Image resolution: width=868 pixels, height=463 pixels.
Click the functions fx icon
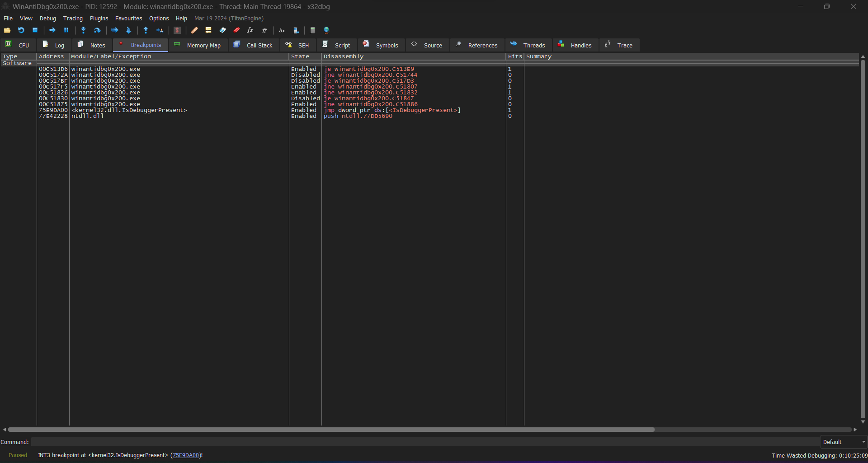[250, 30]
